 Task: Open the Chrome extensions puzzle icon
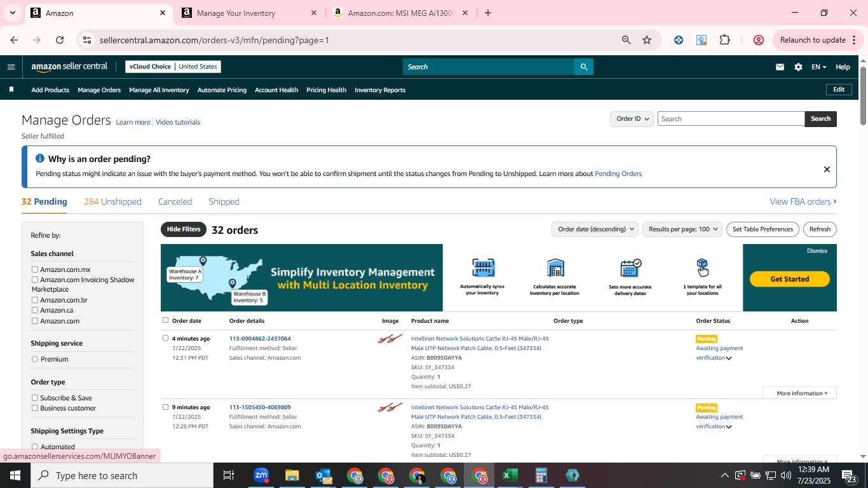pyautogui.click(x=724, y=40)
